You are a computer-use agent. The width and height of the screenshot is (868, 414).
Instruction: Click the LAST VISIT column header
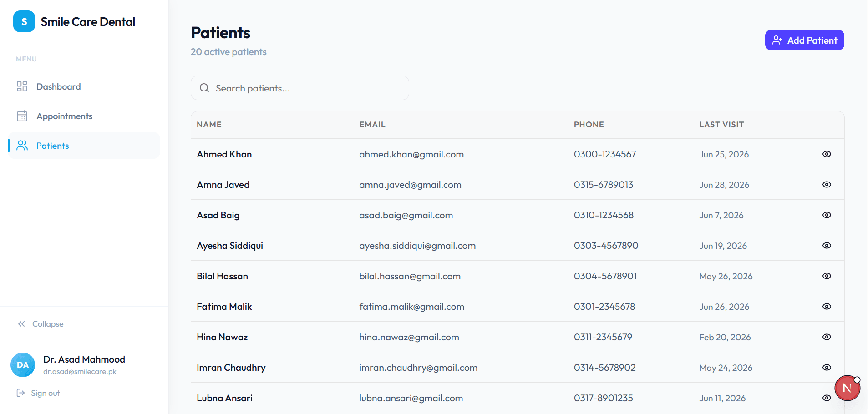tap(721, 125)
